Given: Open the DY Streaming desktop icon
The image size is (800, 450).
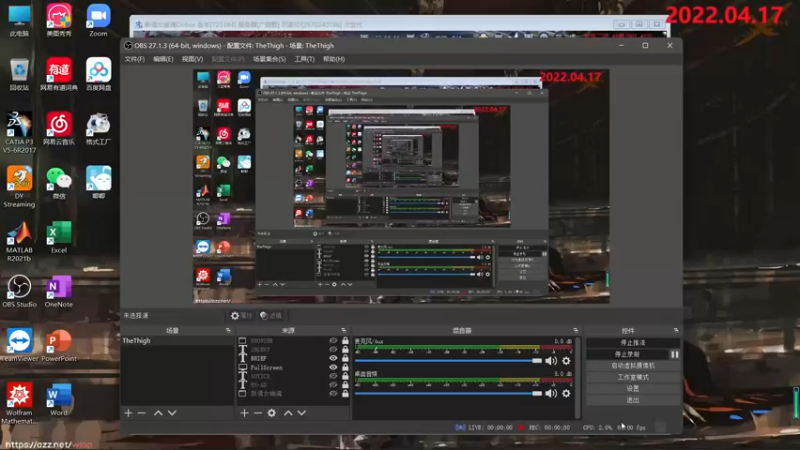Looking at the screenshot, I should [x=19, y=187].
